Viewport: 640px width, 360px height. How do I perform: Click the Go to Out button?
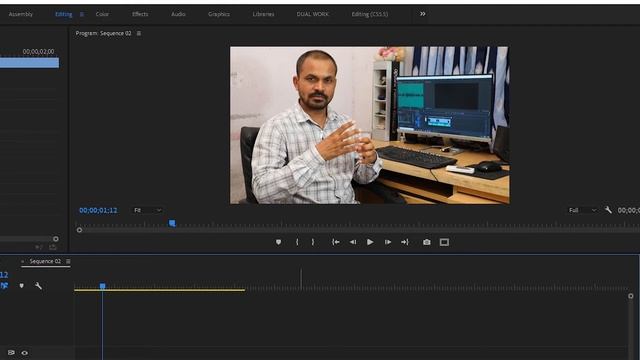pyautogui.click(x=404, y=242)
